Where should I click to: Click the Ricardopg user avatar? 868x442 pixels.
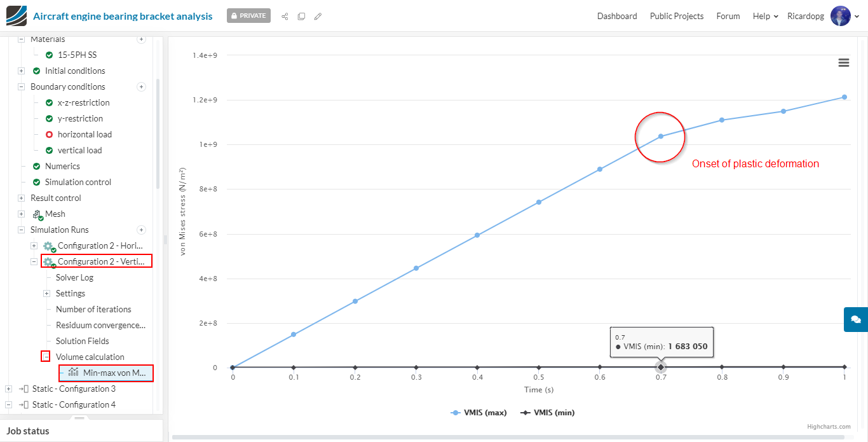tap(841, 16)
